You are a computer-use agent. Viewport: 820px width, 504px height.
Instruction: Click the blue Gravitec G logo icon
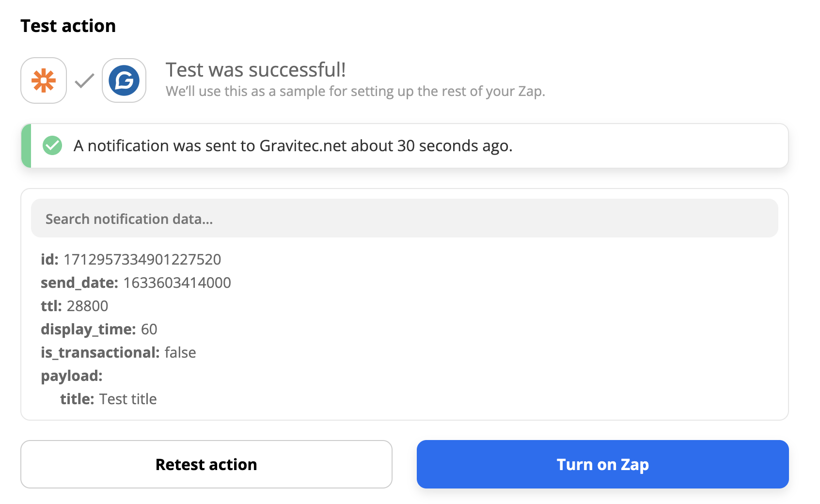point(124,80)
